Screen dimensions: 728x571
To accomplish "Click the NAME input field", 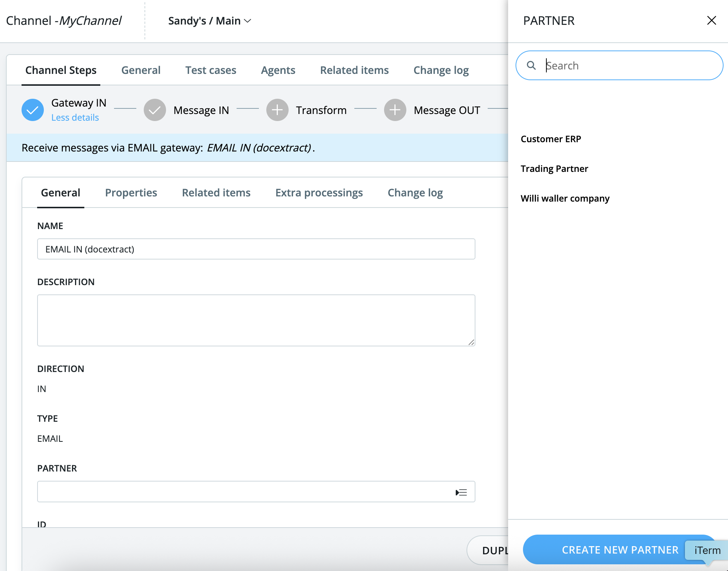I will [x=256, y=249].
